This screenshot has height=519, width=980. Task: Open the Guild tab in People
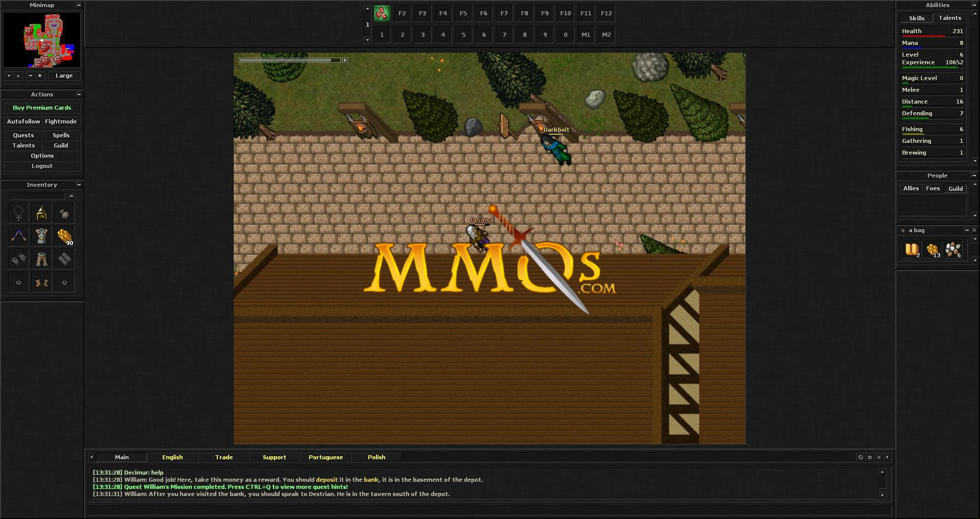pos(955,188)
